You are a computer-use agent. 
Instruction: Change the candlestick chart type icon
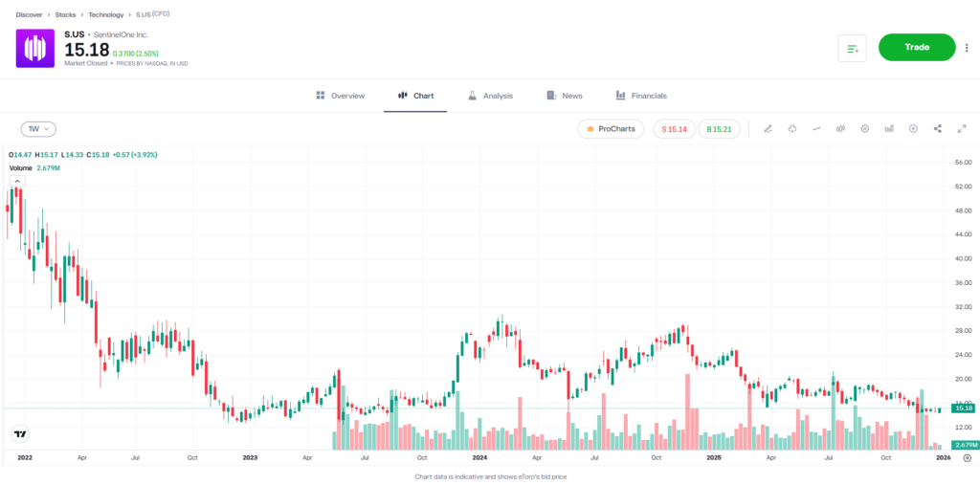click(840, 128)
